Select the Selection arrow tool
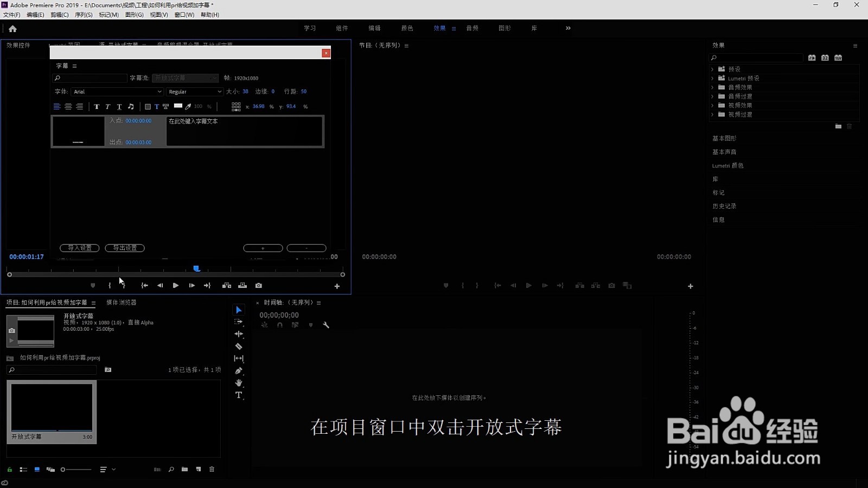The image size is (868, 488). 239,310
